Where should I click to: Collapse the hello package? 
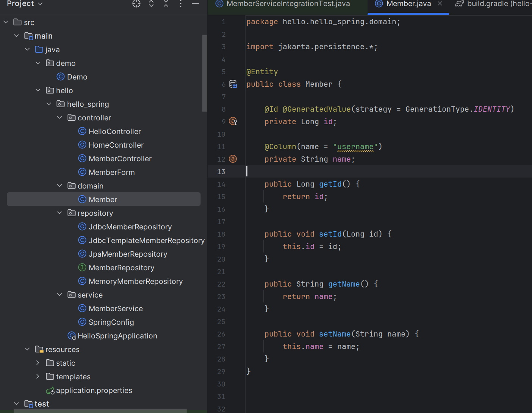38,90
